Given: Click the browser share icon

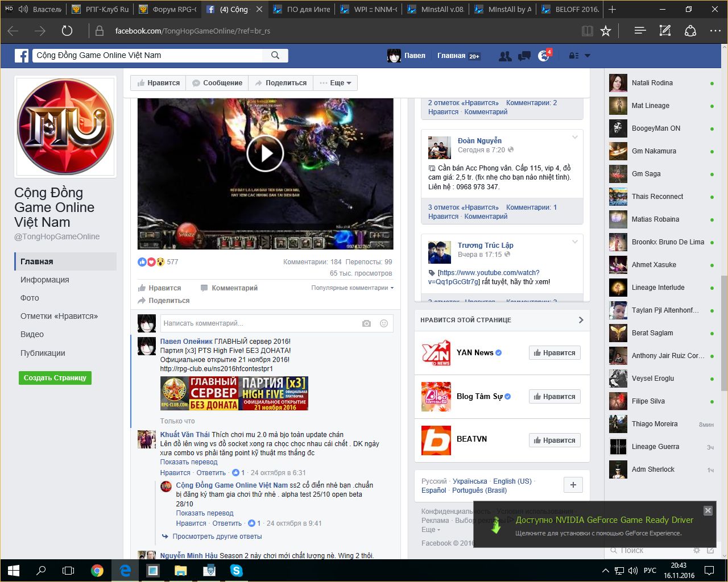Looking at the screenshot, I should pyautogui.click(x=690, y=31).
